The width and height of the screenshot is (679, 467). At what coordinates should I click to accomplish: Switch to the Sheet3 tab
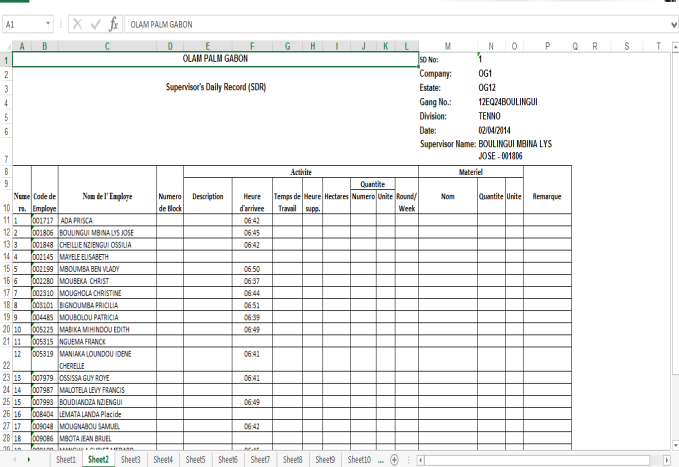[x=131, y=460]
